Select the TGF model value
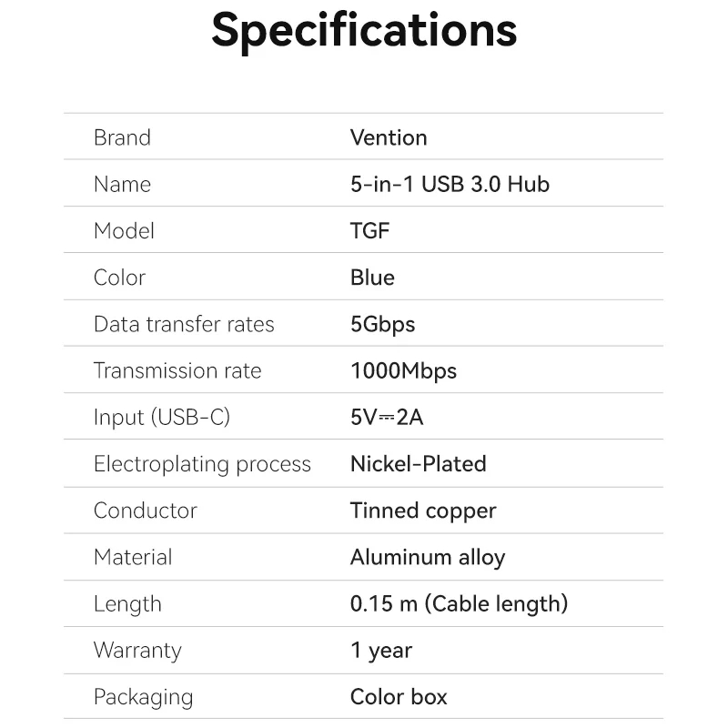This screenshot has height=728, width=728. (x=369, y=231)
